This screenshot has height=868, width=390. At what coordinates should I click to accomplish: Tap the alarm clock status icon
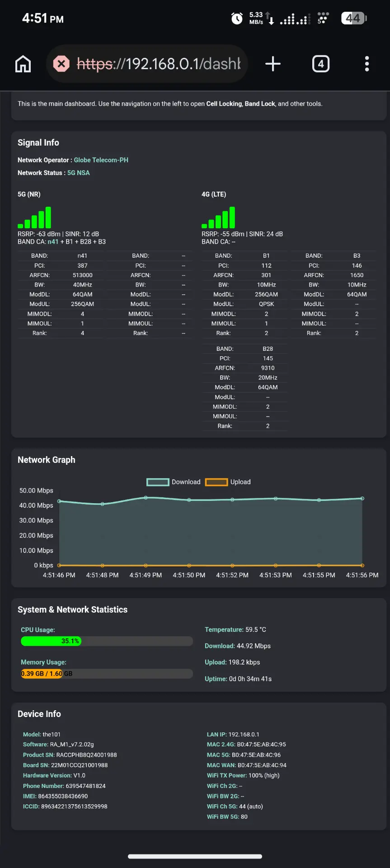(x=237, y=19)
